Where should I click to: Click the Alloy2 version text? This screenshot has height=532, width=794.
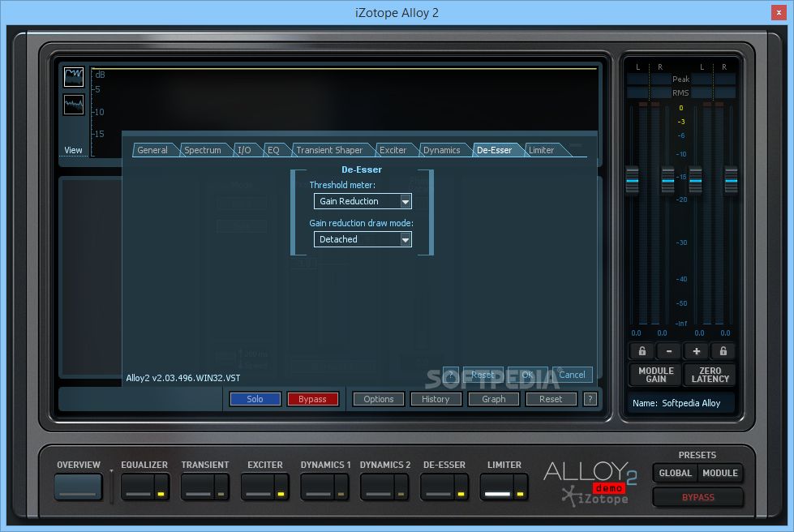(183, 378)
